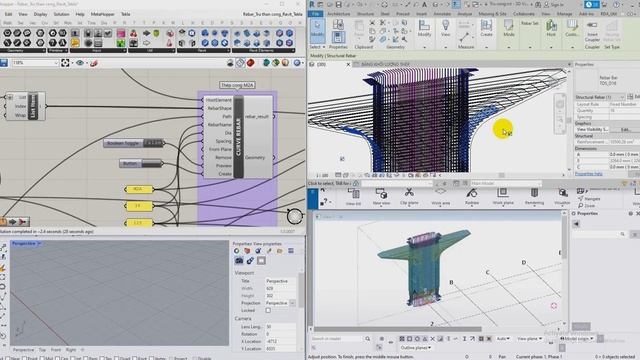Click the green shield icon in Grasshopper Util panel
Viewport: 640px width, 360px height.
tap(156, 33)
